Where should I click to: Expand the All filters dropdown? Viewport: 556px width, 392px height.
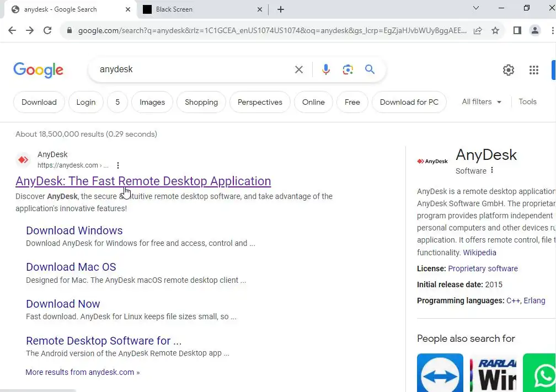tap(482, 101)
